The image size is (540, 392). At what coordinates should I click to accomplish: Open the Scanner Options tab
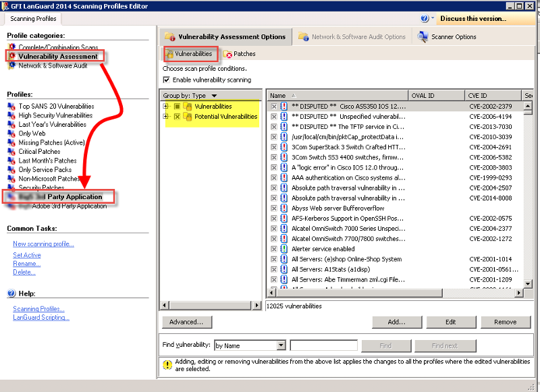(x=448, y=36)
